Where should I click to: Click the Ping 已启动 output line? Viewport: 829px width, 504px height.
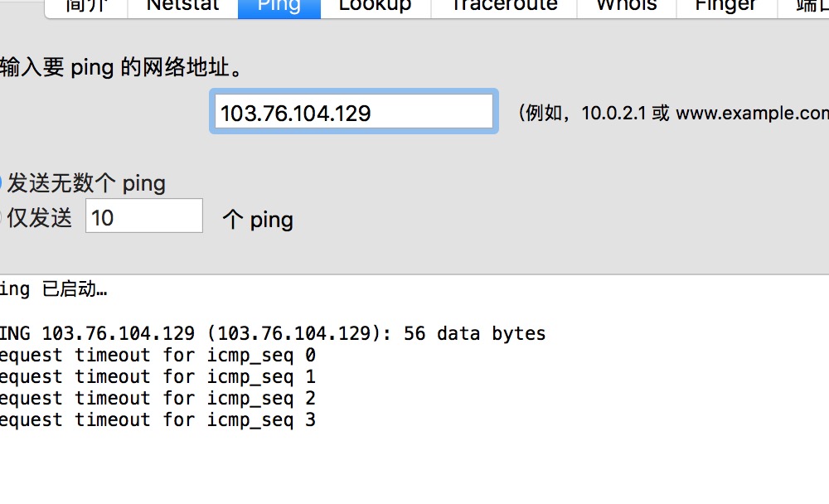coord(54,289)
